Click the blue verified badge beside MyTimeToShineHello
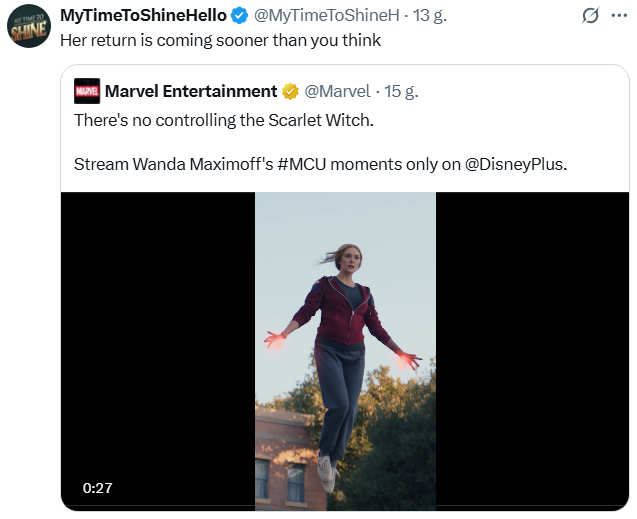The image size is (637, 519). [x=240, y=16]
